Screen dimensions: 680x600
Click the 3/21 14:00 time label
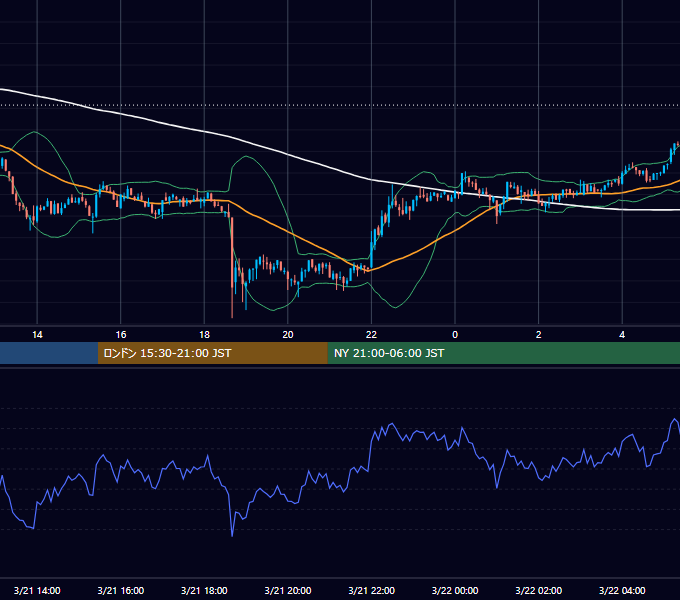[x=37, y=590]
